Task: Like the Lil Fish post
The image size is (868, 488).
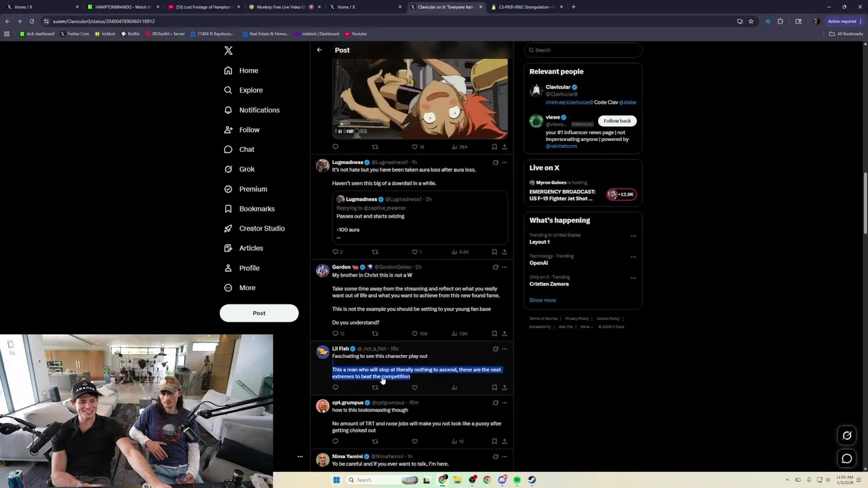Action: click(x=414, y=388)
